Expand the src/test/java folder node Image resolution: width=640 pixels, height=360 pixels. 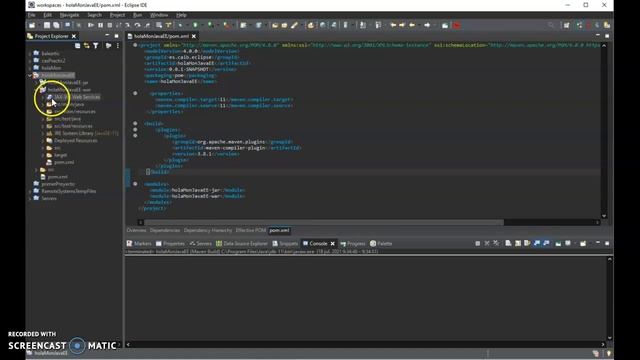(x=43, y=119)
